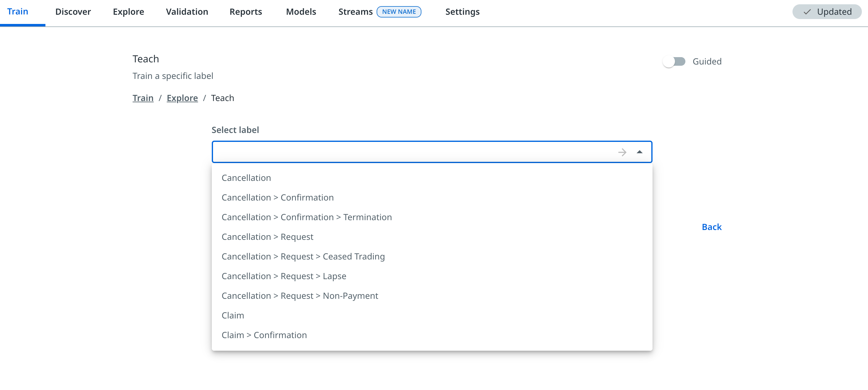
Task: Click the Explore breadcrumb link
Action: [182, 98]
